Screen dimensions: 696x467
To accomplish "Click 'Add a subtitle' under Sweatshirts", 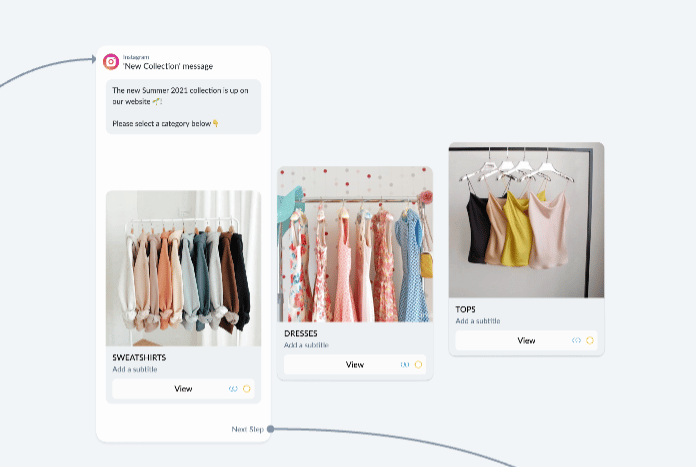I will pos(134,369).
